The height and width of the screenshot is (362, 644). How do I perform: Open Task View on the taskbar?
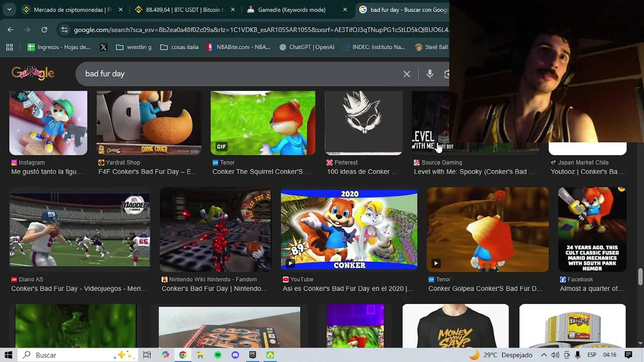(x=147, y=355)
